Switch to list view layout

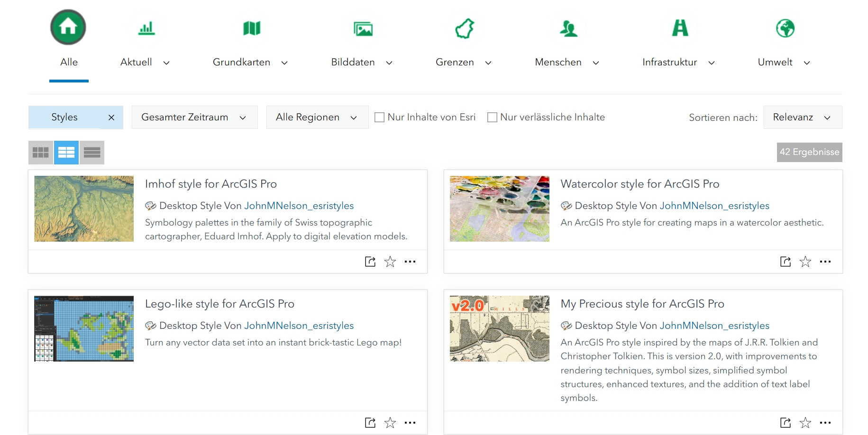92,153
